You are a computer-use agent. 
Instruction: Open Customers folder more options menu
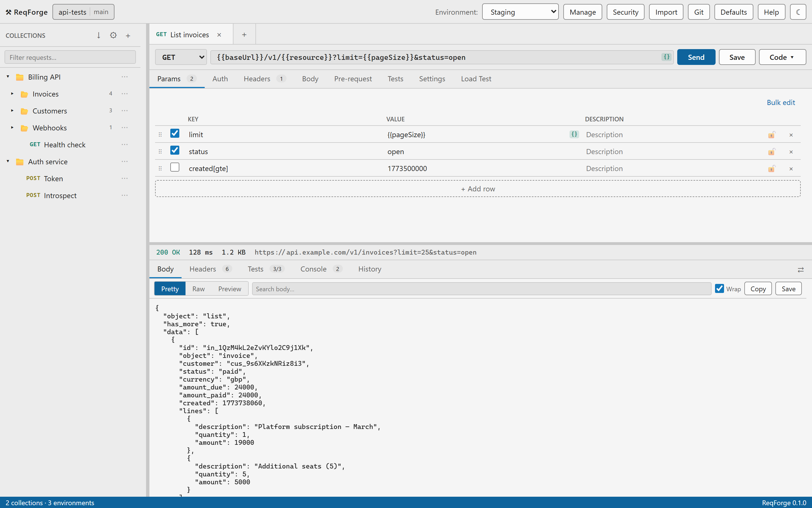pos(125,111)
